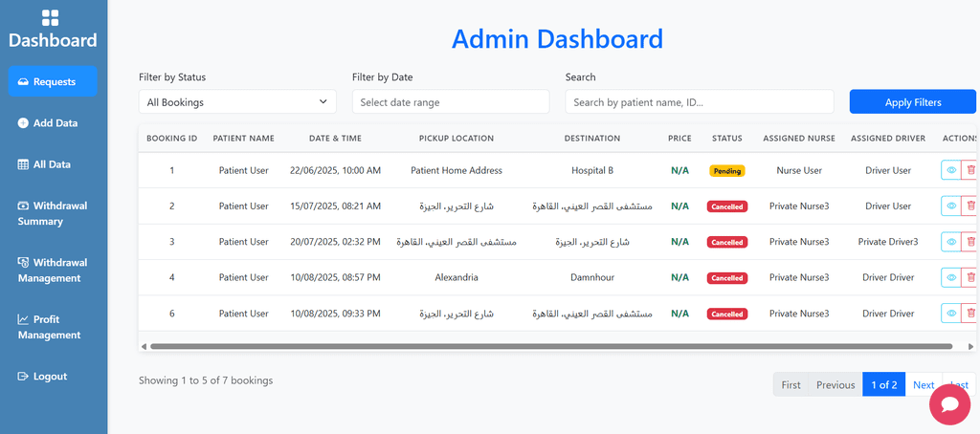The image size is (980, 434).
Task: Click the 10/08/2025, 08:57 PM cell
Action: pyautogui.click(x=336, y=278)
